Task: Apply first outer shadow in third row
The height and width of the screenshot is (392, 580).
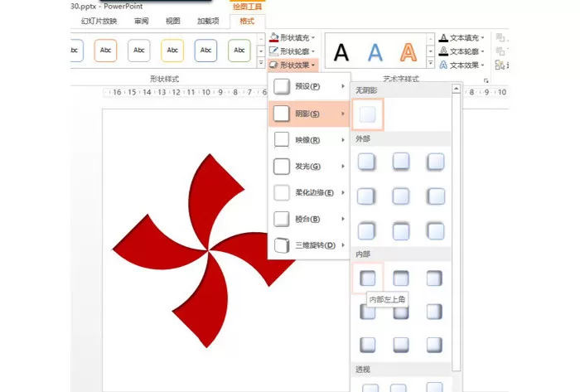Action: pos(366,231)
